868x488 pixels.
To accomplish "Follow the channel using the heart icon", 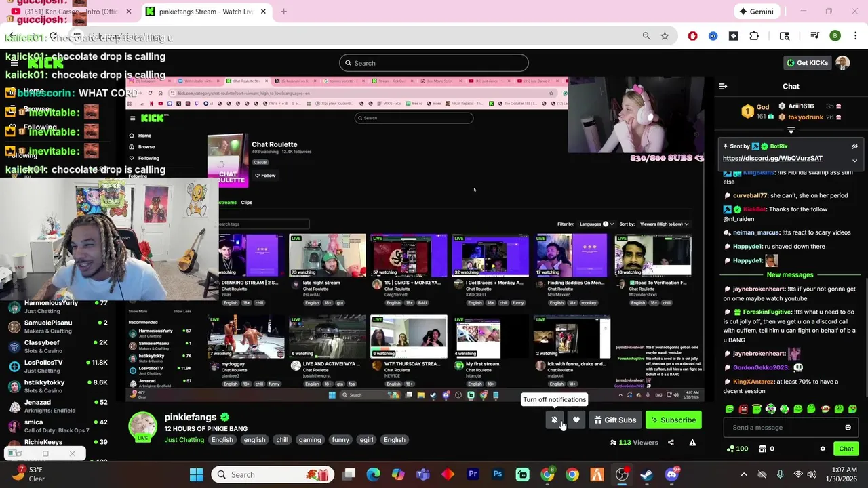I will [x=576, y=420].
